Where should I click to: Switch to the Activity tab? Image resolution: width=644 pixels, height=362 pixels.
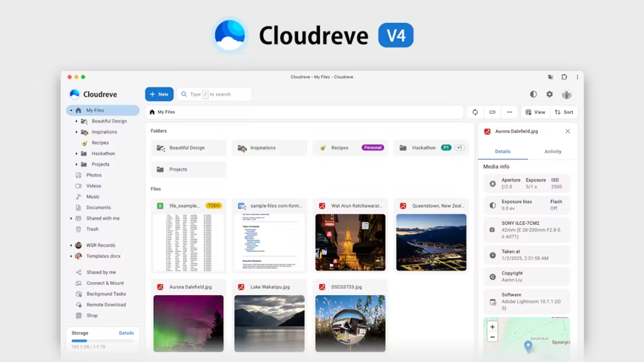click(553, 152)
